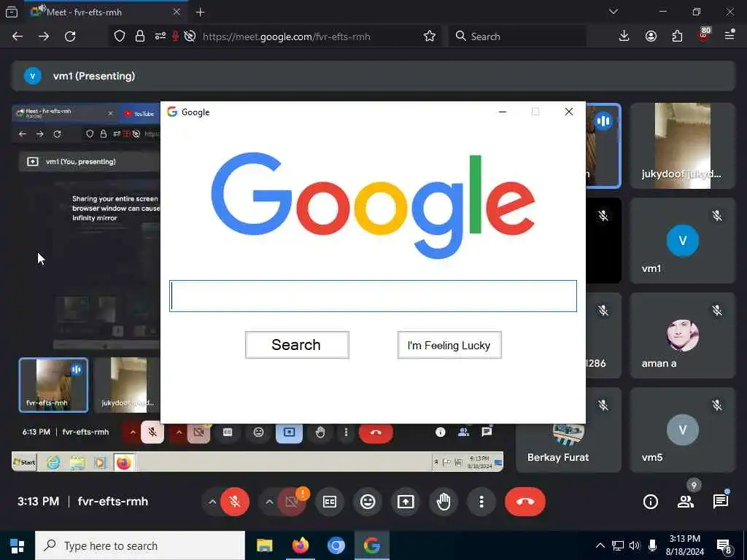Viewport: 747px width, 560px height.
Task: Click the red extension badge showing 80
Action: pyautogui.click(x=704, y=35)
